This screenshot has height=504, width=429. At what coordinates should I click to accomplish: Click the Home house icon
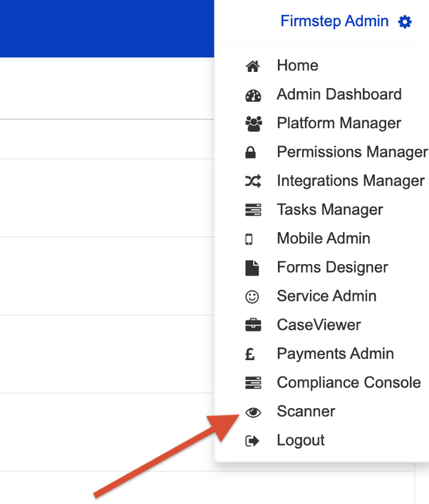pos(253,66)
